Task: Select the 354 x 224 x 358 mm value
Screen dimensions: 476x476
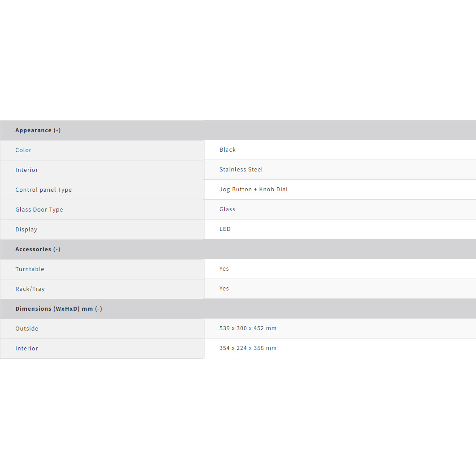Action: coord(248,348)
